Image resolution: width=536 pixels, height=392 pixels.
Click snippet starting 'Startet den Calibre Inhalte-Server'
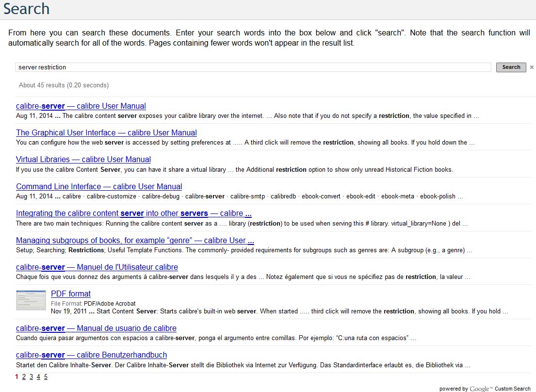pyautogui.click(x=243, y=365)
